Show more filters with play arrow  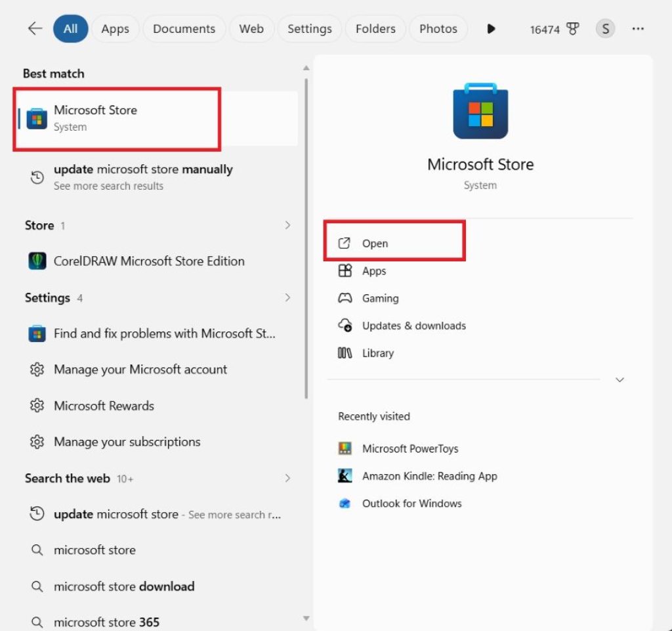click(x=491, y=29)
